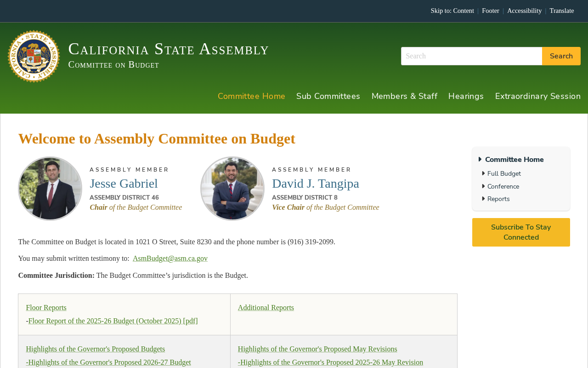The image size is (588, 368).
Task: Open Jesse Gabriel's member page
Action: (x=124, y=184)
